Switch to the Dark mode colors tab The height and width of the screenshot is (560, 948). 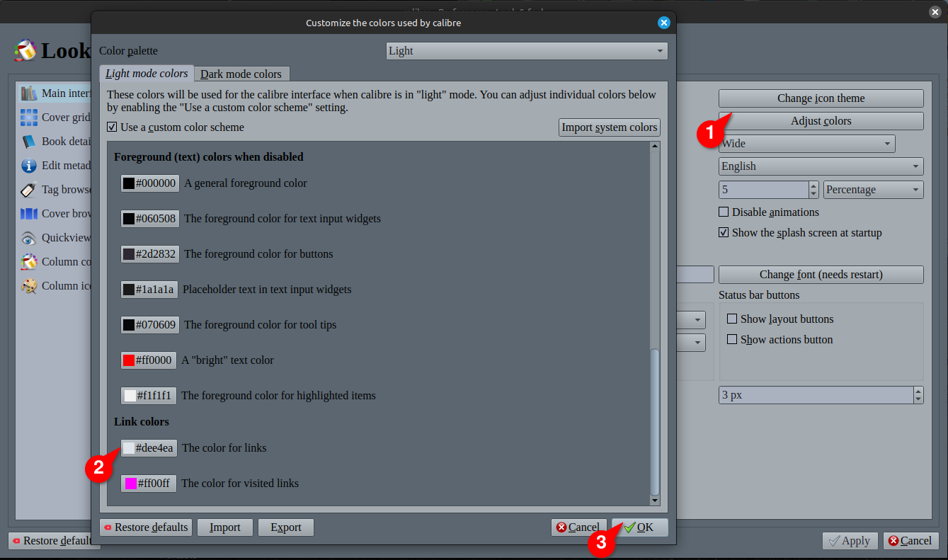(x=241, y=74)
